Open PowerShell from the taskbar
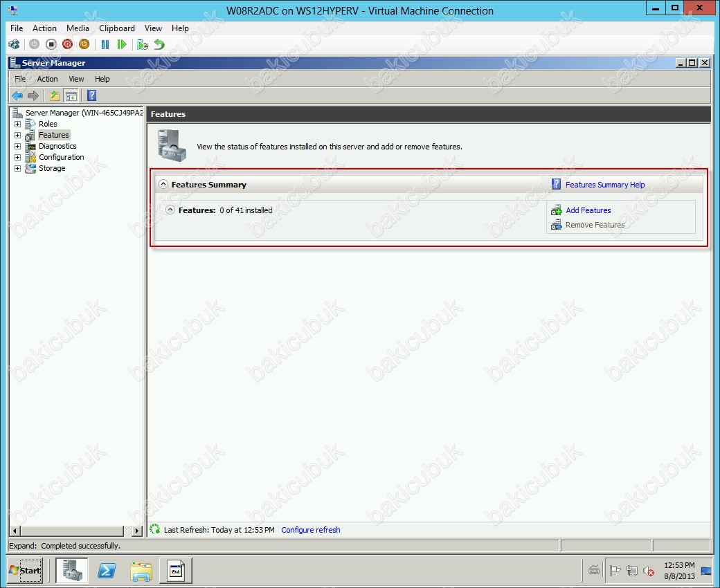The image size is (720, 588). [x=107, y=571]
